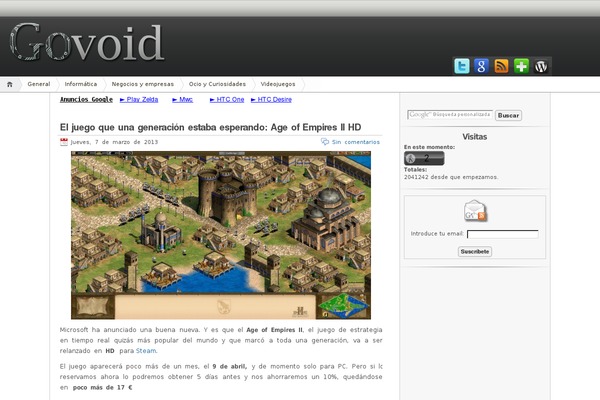Focus the Introduce tu email field
The image size is (600, 400).
(x=503, y=234)
